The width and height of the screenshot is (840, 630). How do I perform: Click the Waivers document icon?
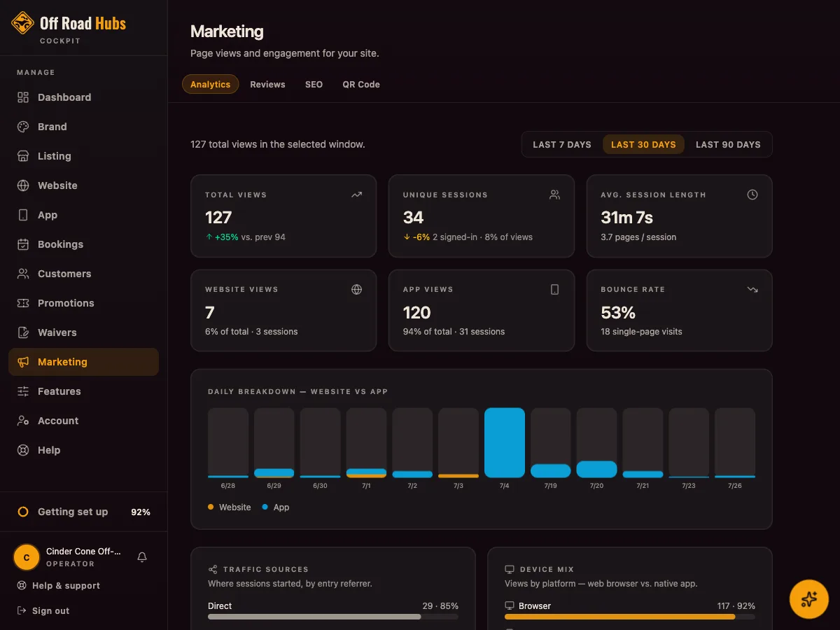(23, 332)
